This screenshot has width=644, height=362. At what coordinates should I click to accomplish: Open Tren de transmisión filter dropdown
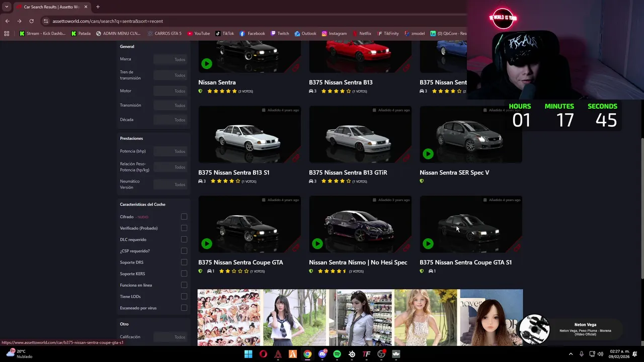point(170,75)
